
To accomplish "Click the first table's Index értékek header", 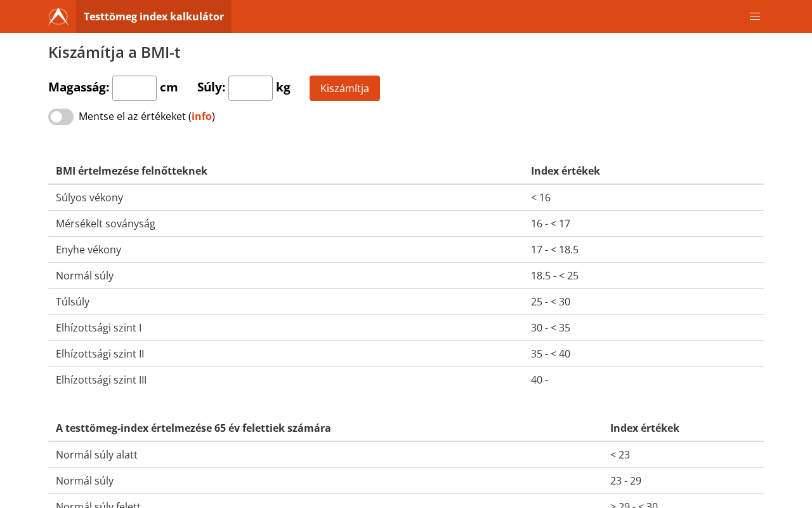I will point(565,171).
